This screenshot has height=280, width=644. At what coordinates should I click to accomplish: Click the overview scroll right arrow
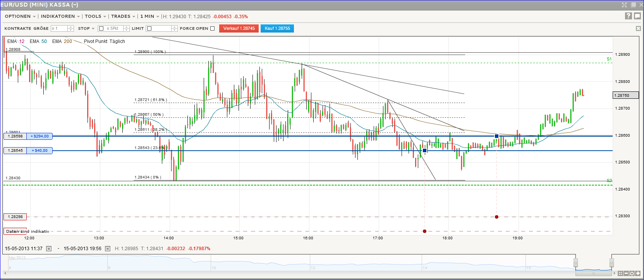tap(614, 273)
